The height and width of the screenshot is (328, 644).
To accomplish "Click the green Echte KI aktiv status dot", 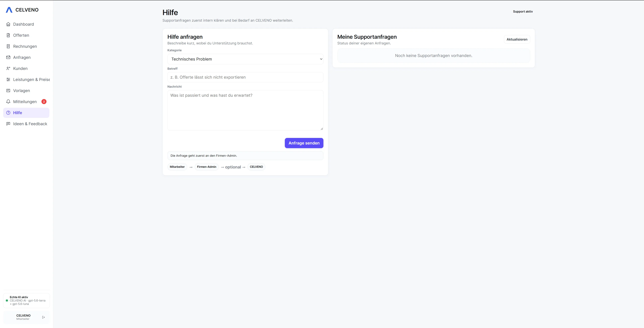I will [x=7, y=301].
